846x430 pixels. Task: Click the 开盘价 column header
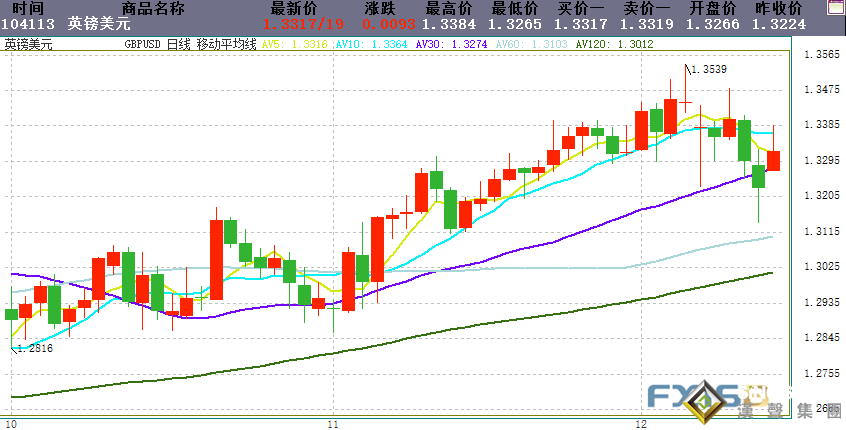[x=713, y=8]
